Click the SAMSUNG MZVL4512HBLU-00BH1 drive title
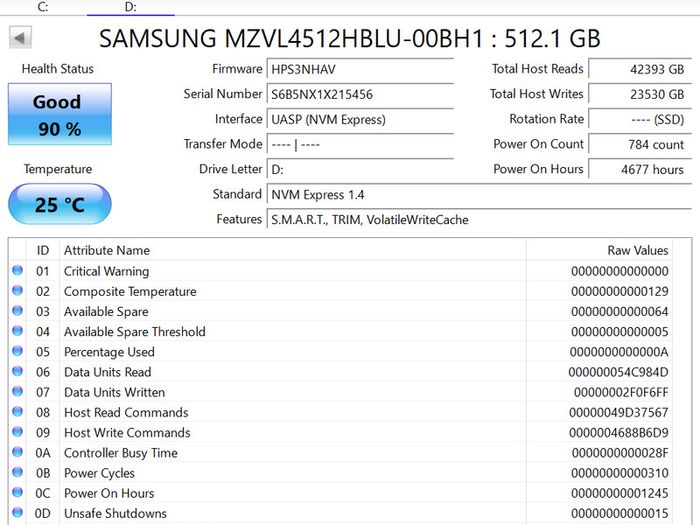The width and height of the screenshot is (700, 525). 350,38
